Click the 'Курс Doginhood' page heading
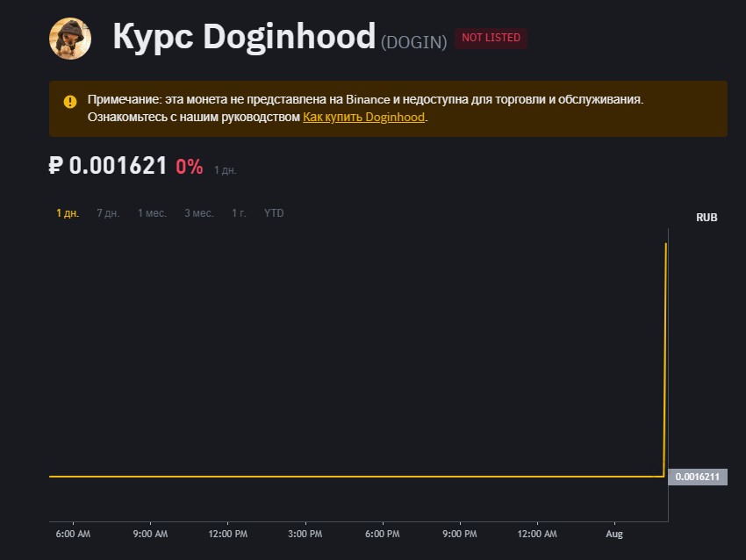The height and width of the screenshot is (560, 746). 244,37
